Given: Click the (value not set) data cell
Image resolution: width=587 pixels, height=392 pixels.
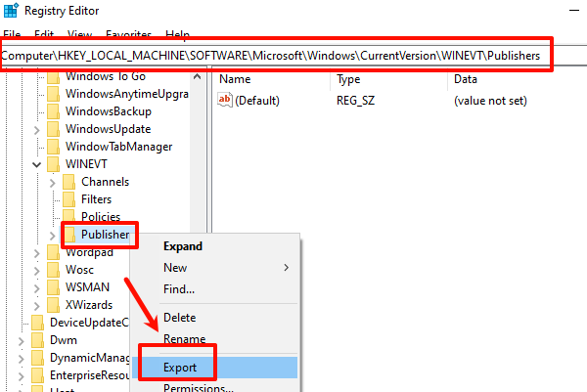Looking at the screenshot, I should point(490,101).
